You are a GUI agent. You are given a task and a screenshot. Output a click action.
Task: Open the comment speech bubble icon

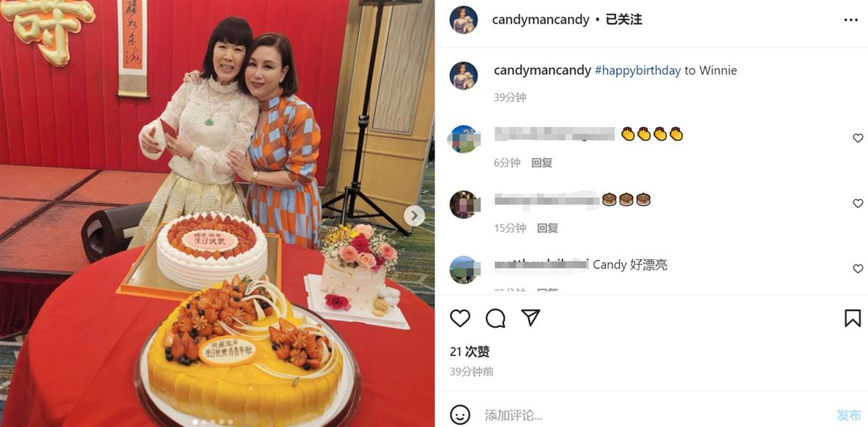(495, 318)
